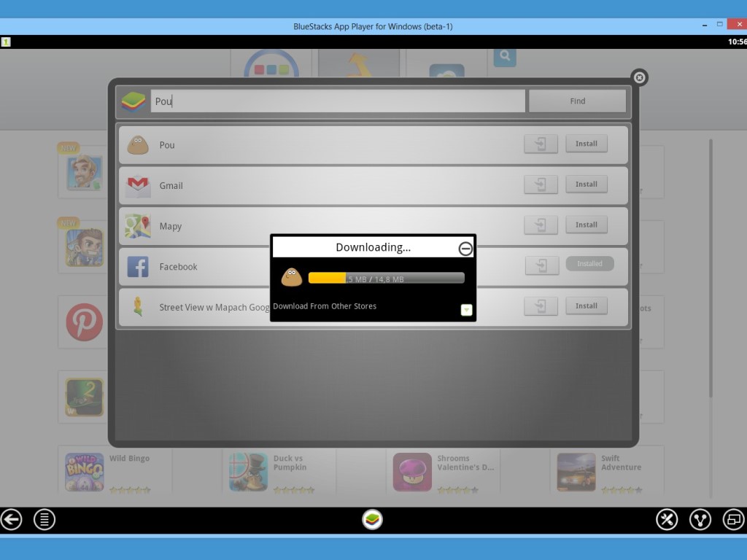Open the first NEW-badged app thumbnail

coord(85,172)
